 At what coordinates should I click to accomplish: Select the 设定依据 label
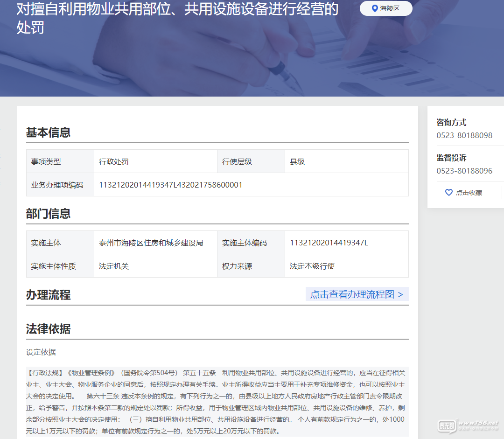[41, 352]
